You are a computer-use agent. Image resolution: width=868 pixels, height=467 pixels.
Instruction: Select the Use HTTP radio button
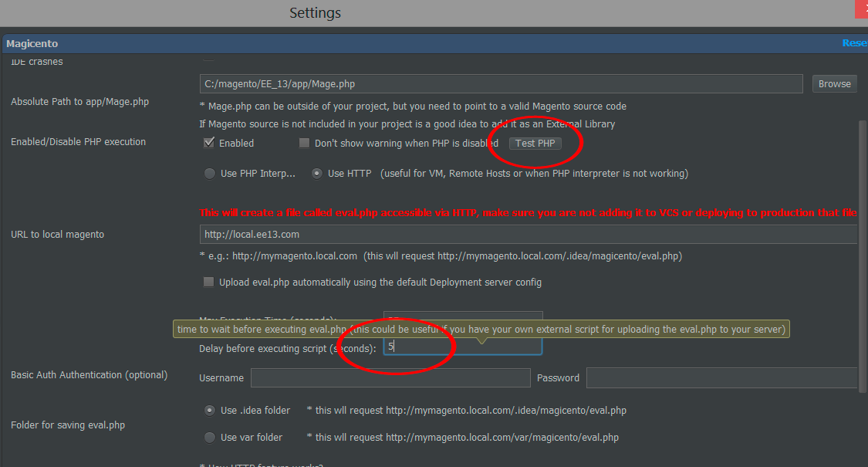tap(316, 174)
